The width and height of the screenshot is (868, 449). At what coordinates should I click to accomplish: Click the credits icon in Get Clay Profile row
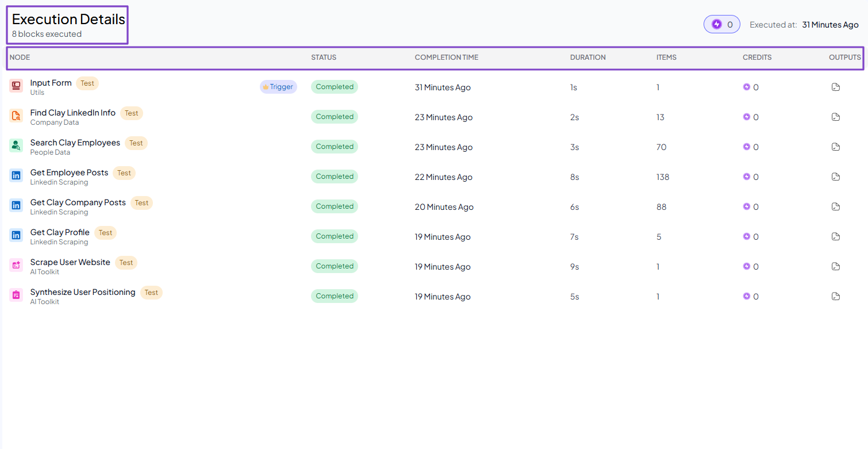747,236
